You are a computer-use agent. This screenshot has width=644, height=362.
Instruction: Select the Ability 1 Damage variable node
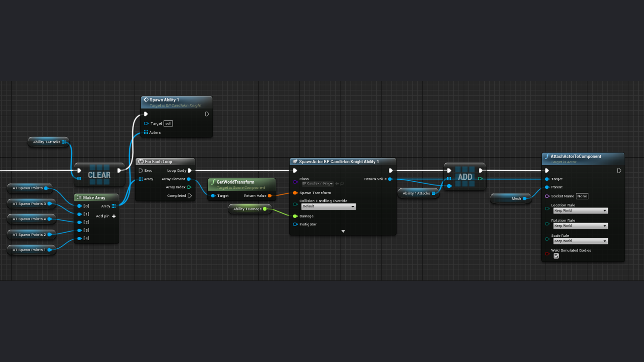[250, 209]
